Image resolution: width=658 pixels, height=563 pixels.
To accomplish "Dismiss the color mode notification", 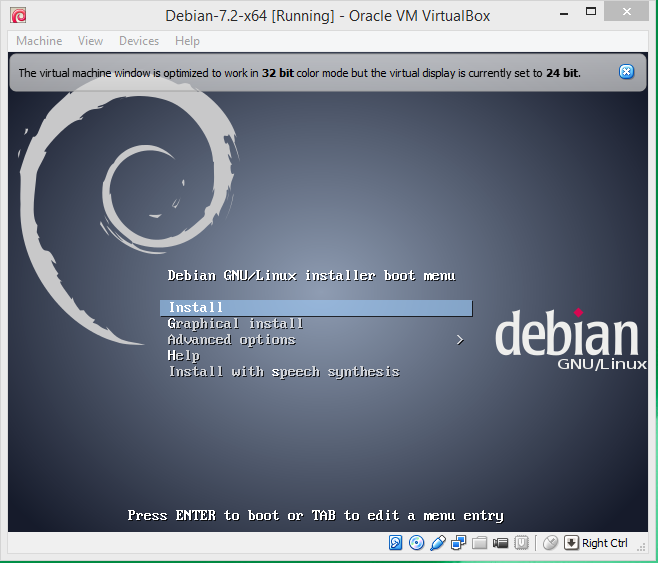I will (626, 72).
